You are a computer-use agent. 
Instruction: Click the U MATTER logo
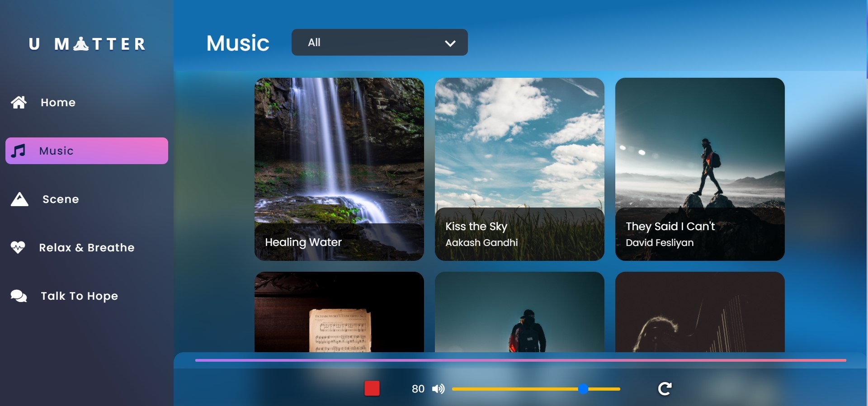point(87,44)
